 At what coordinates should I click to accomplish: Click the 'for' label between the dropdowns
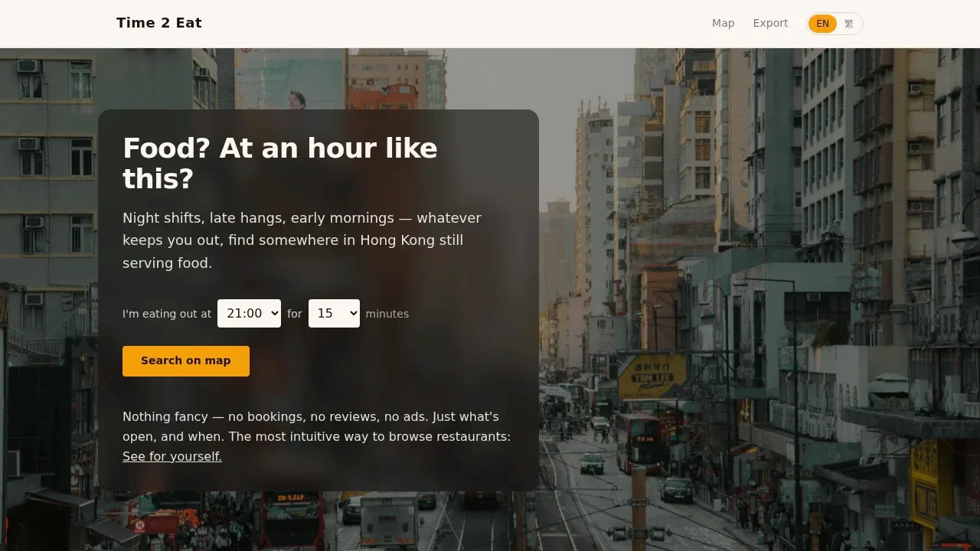(295, 314)
